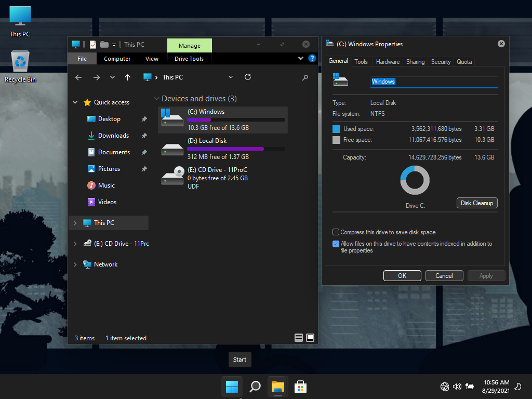Select Documents in Quick access
The image size is (532, 399).
click(114, 152)
